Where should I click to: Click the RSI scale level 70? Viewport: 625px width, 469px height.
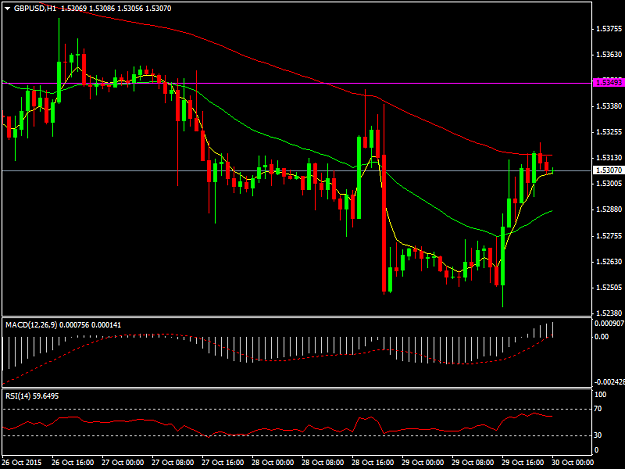click(x=598, y=409)
